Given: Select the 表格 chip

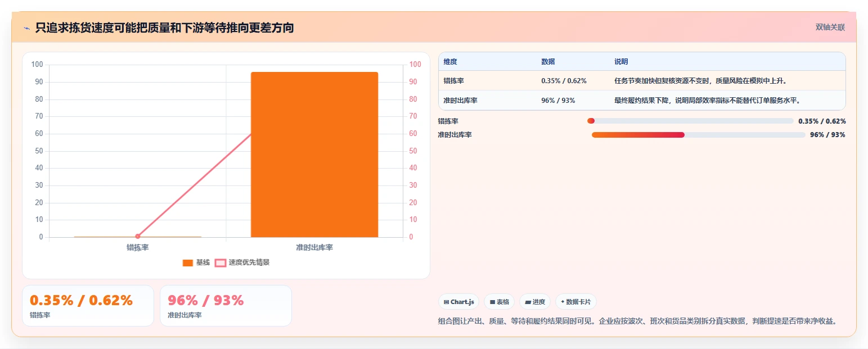Looking at the screenshot, I should pyautogui.click(x=499, y=302).
